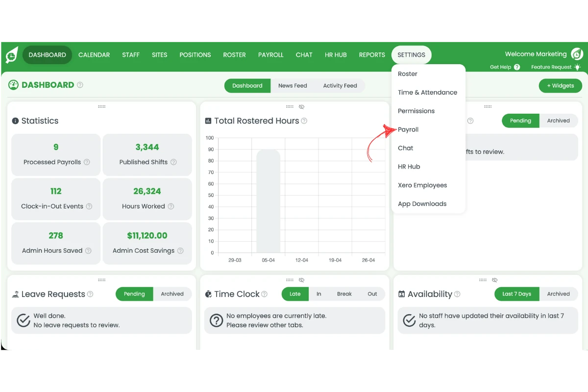This screenshot has height=392, width=588.
Task: Open SITES in top navigation
Action: click(160, 55)
